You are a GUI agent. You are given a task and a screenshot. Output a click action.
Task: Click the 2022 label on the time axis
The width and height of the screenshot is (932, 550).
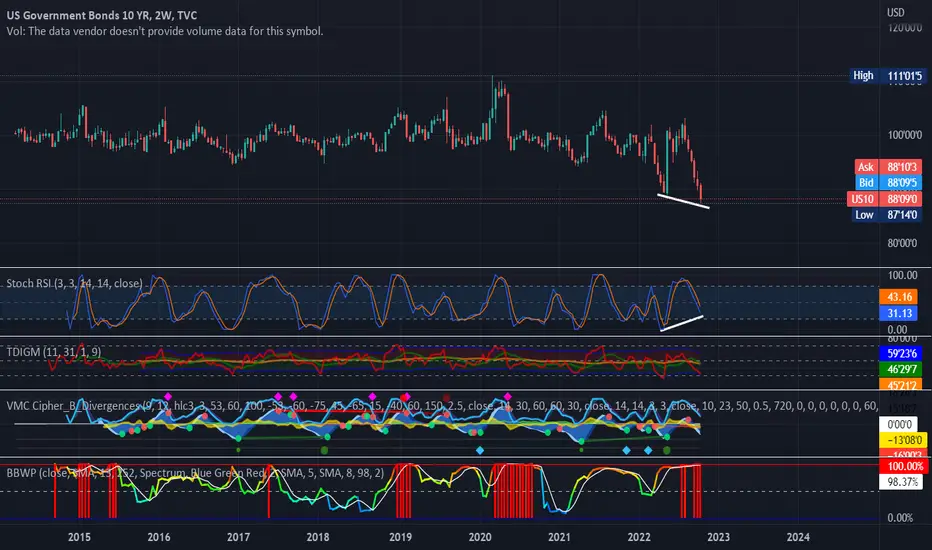point(639,537)
